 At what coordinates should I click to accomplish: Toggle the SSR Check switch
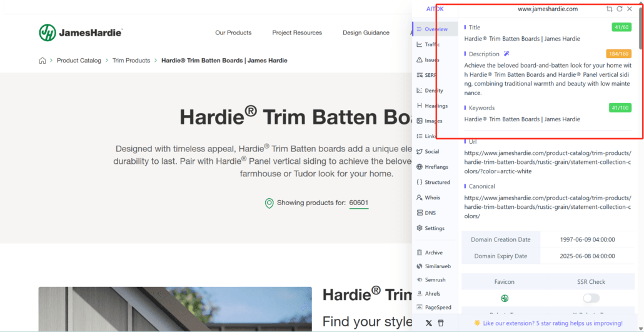coord(591,298)
